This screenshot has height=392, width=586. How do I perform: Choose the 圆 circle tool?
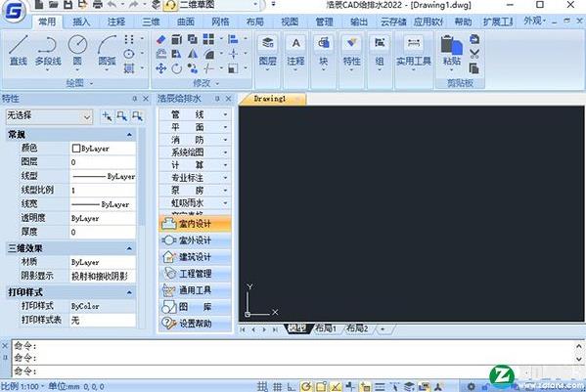coord(77,51)
